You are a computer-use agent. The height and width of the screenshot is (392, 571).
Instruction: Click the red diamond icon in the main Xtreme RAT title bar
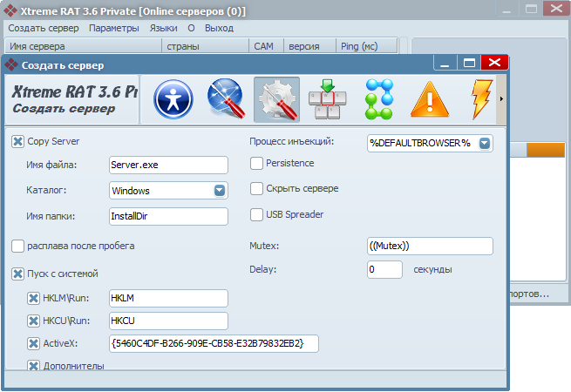10,10
